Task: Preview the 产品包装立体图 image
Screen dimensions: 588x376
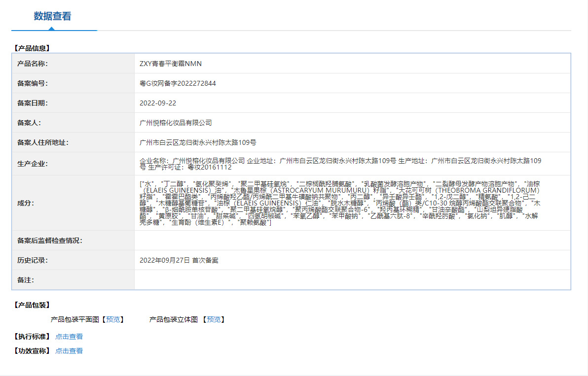Action: (214, 319)
